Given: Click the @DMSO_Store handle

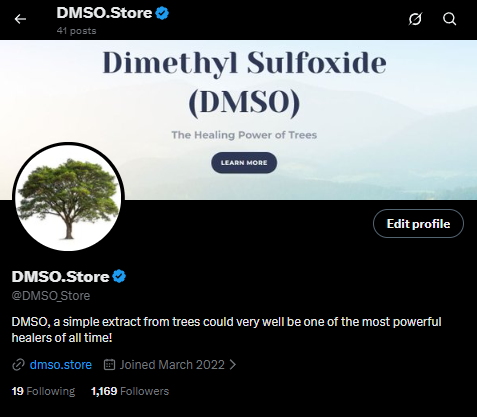Looking at the screenshot, I should pyautogui.click(x=51, y=296).
